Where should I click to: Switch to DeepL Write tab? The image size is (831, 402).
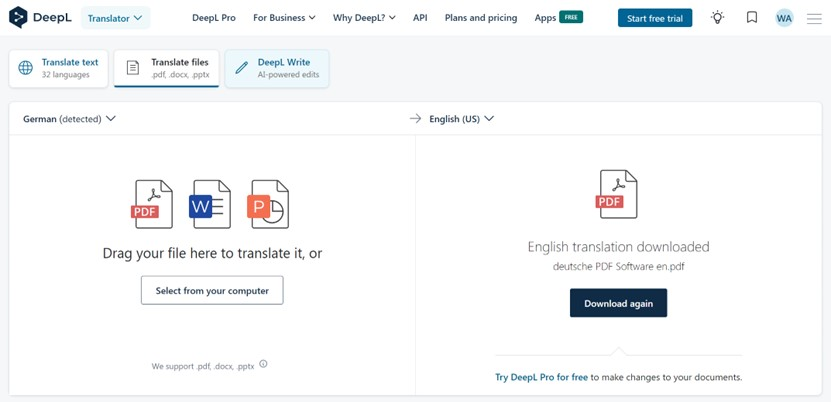point(277,68)
